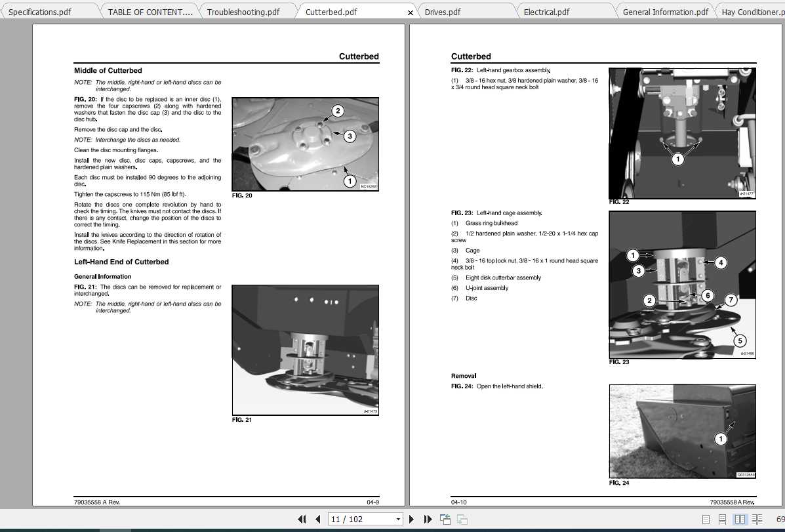The image size is (785, 532).
Task: Enable facing two-page view mode
Action: [740, 518]
